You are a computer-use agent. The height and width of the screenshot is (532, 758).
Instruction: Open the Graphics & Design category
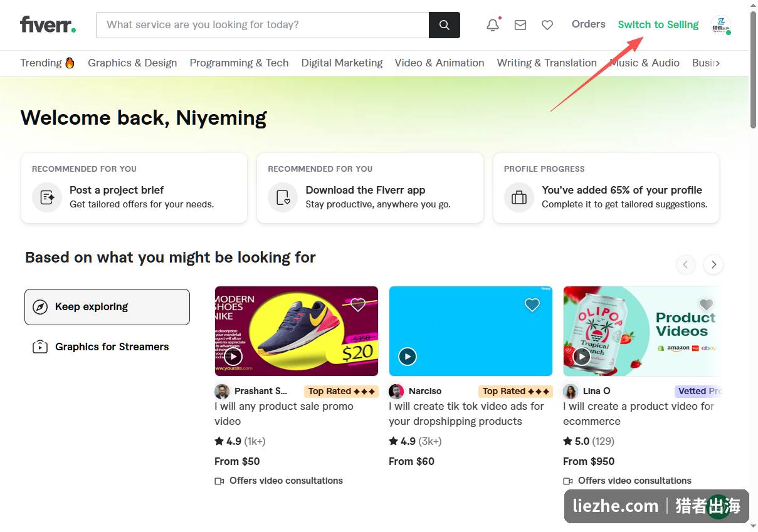[x=132, y=63]
